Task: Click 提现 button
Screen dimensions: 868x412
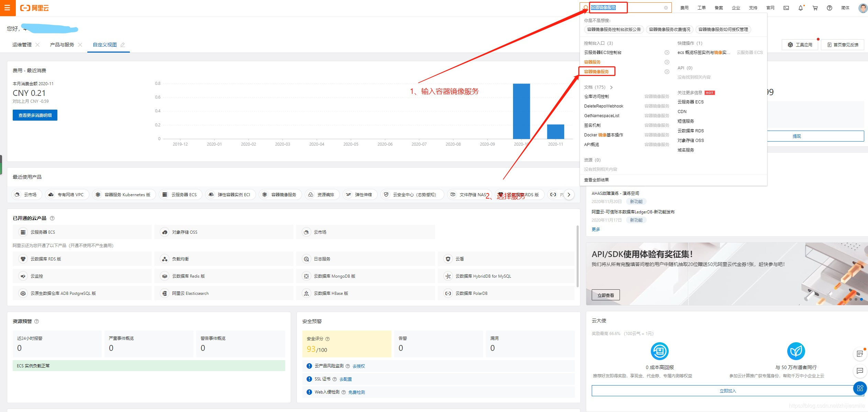Action: [x=797, y=136]
